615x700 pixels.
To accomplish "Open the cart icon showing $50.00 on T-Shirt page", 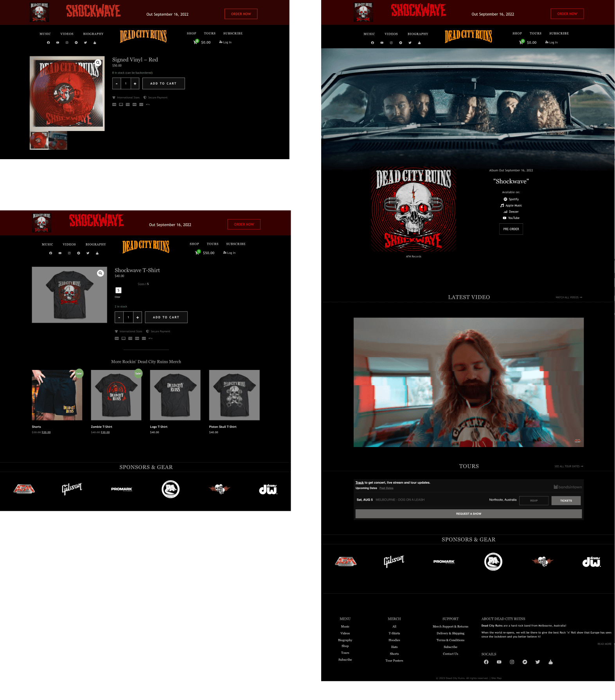I will click(198, 253).
